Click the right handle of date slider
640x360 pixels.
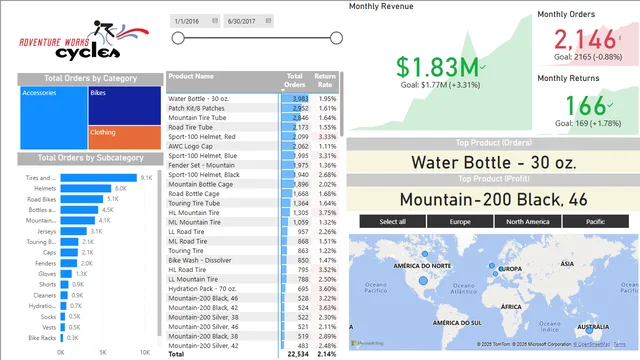coord(336,38)
